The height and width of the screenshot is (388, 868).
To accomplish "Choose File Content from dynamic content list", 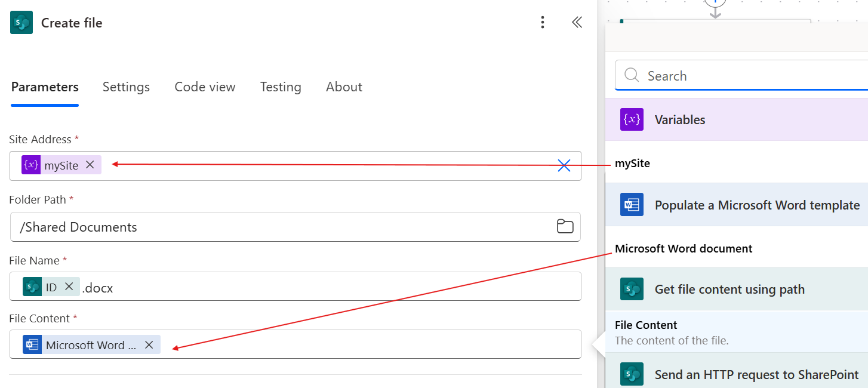I will 646,325.
